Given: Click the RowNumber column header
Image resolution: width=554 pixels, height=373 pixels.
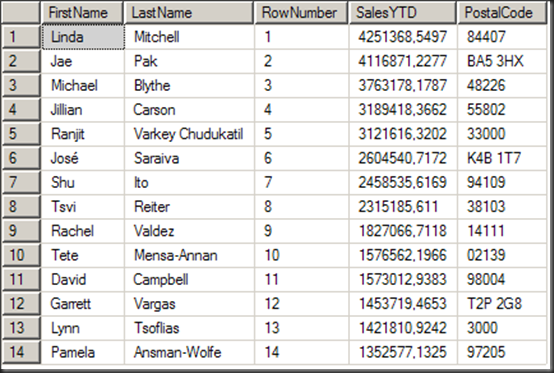Looking at the screenshot, I should pos(301,13).
